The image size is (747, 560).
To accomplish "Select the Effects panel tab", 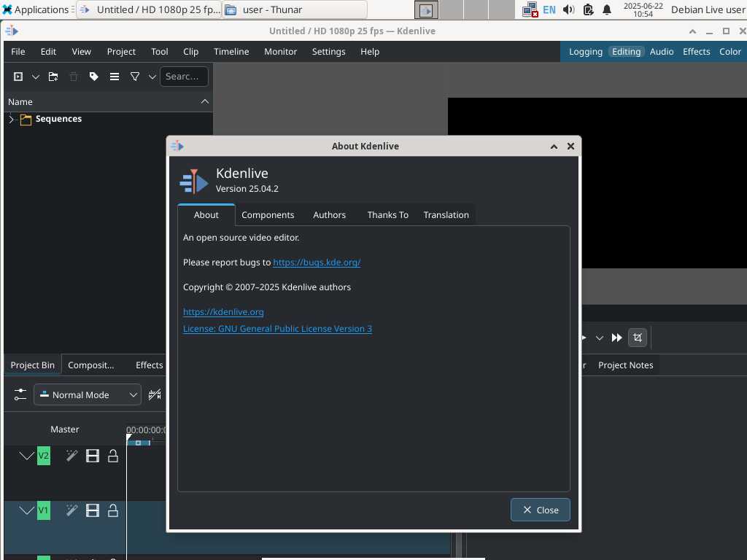I will pos(149,365).
